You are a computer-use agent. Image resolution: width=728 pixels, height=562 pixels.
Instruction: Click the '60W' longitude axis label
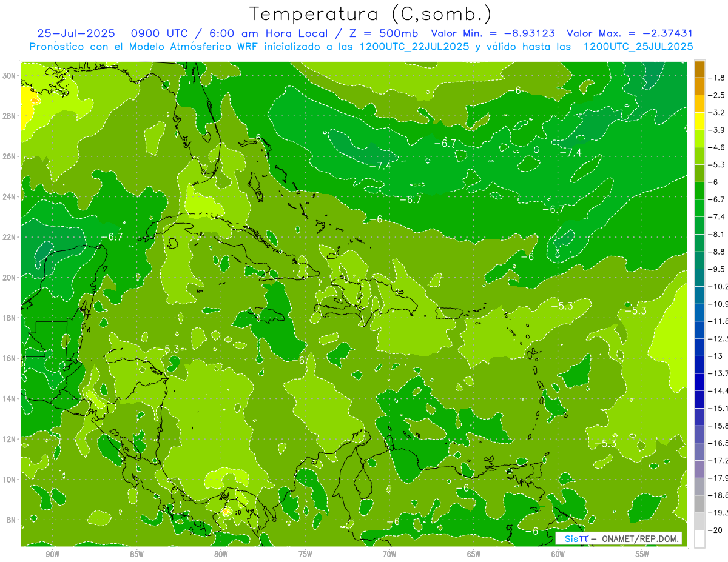[558, 554]
